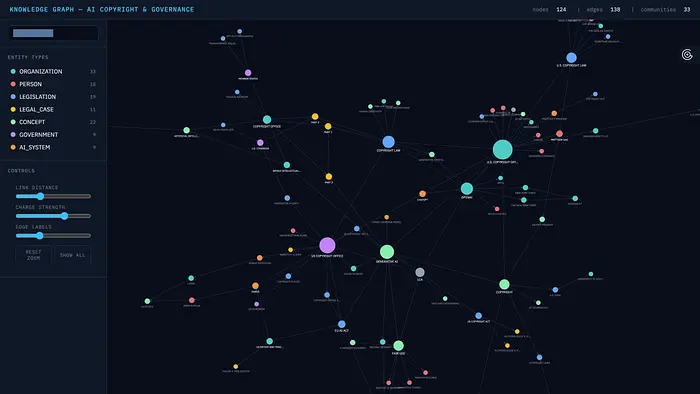Select the FAIR USE node
This screenshot has height=394, width=700.
[x=398, y=346]
